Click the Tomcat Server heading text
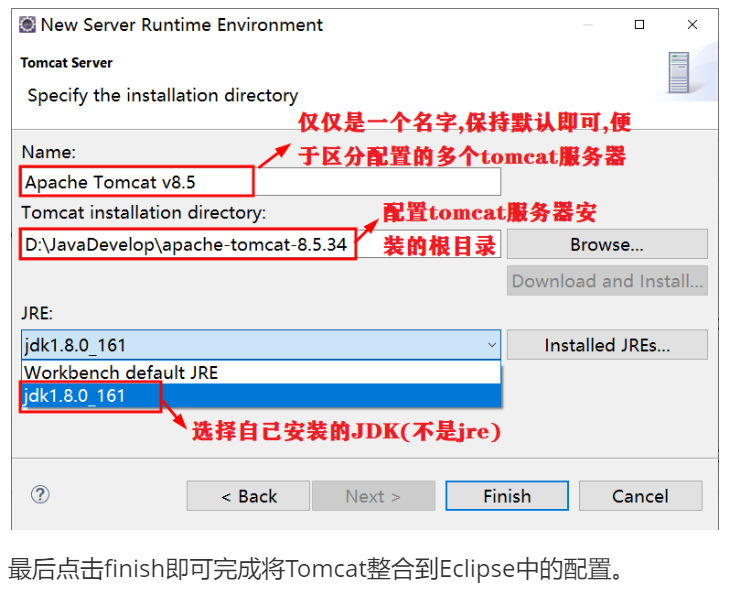Screen dimensions: 737x602 pos(66,63)
